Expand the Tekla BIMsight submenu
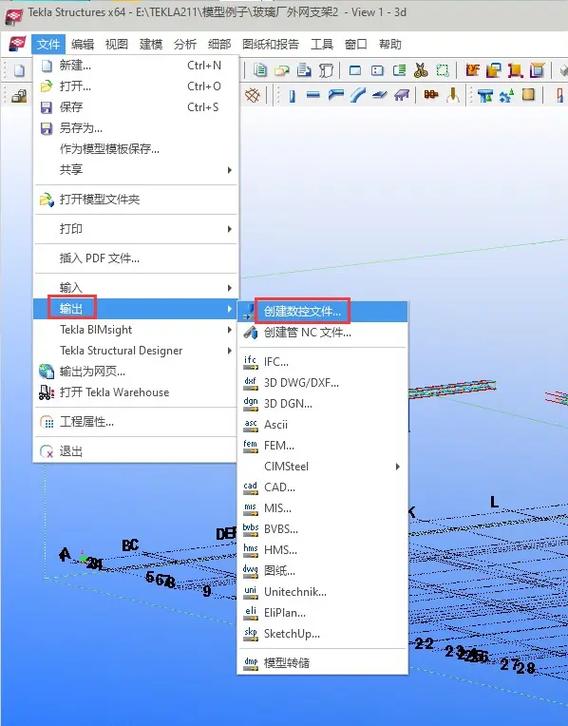The width and height of the screenshot is (568, 726). [136, 330]
